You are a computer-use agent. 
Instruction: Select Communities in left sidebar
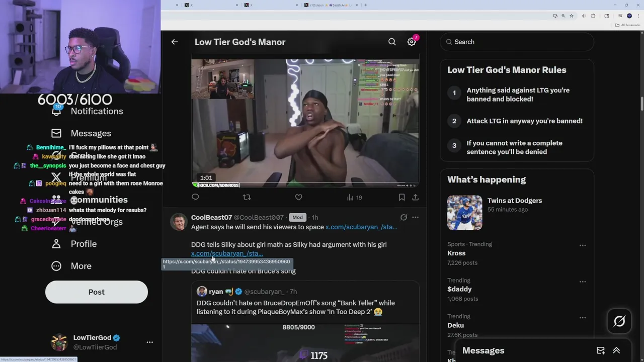(x=99, y=200)
